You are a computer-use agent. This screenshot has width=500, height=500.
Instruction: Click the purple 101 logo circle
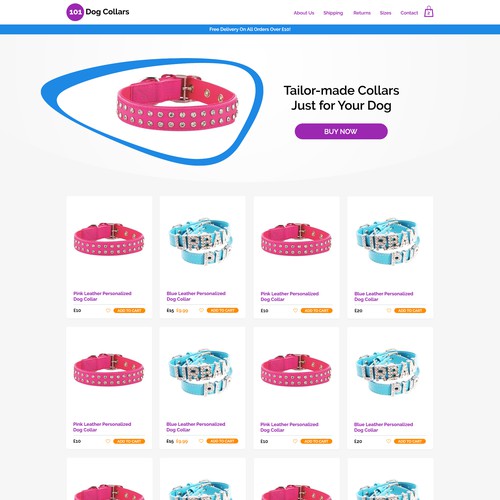tap(75, 12)
